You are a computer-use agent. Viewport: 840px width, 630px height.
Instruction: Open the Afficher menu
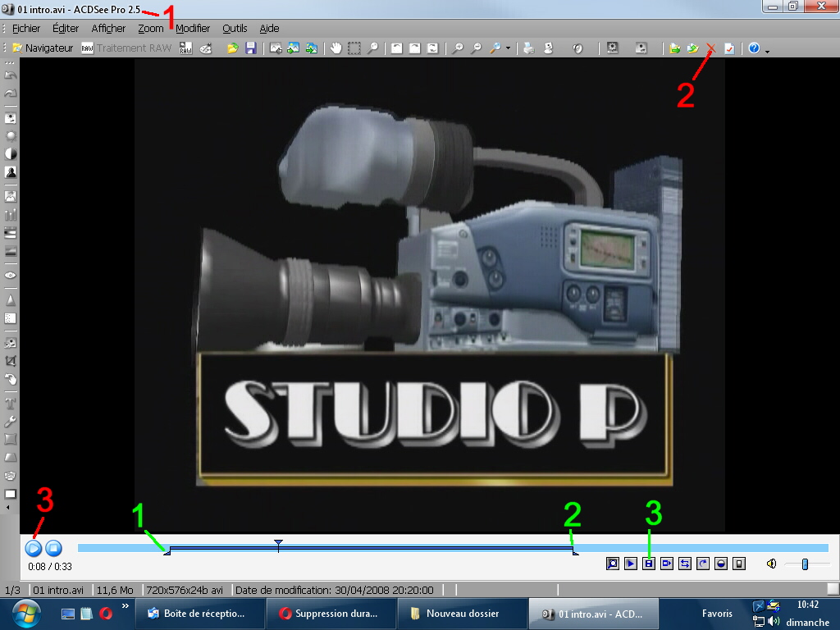pos(108,29)
